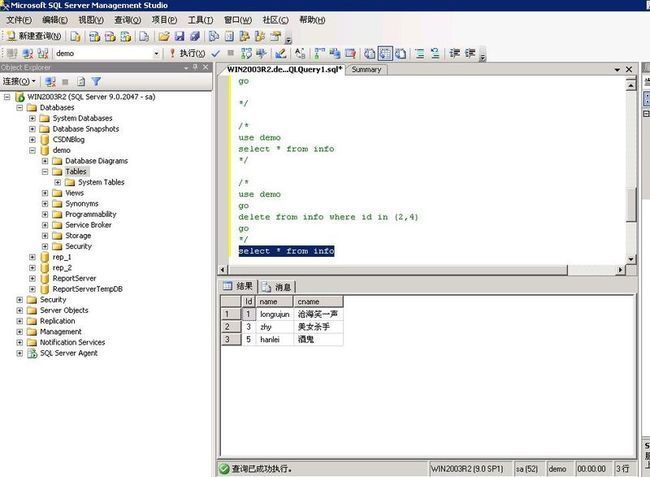Toggle Include Actual Execution Plan
650x477 pixels.
[x=320, y=53]
